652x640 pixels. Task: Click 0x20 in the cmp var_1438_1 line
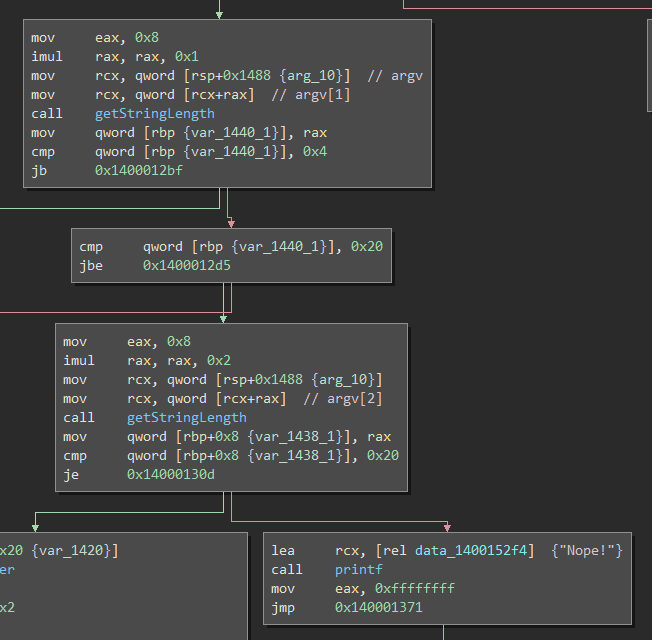[x=383, y=455]
